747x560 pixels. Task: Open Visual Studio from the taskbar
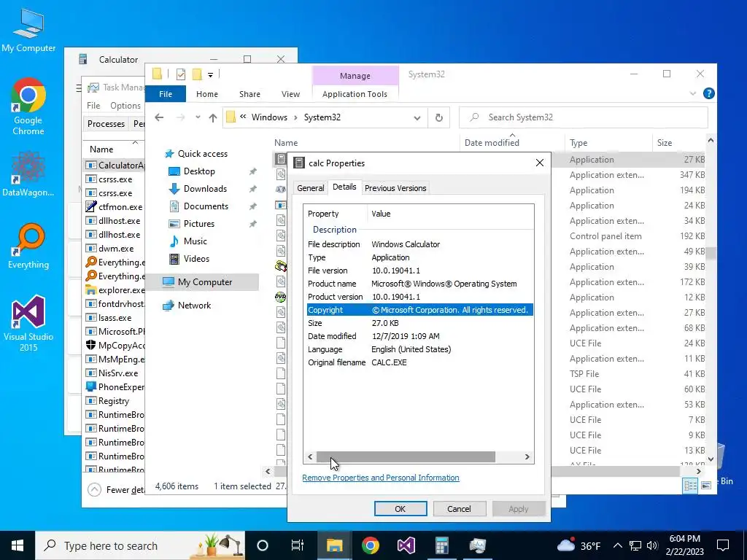406,545
